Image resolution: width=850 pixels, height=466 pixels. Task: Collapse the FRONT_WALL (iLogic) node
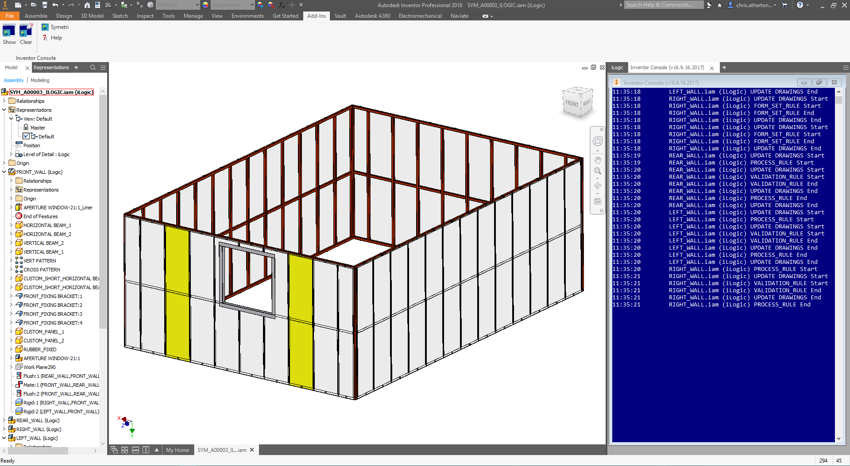pos(4,172)
